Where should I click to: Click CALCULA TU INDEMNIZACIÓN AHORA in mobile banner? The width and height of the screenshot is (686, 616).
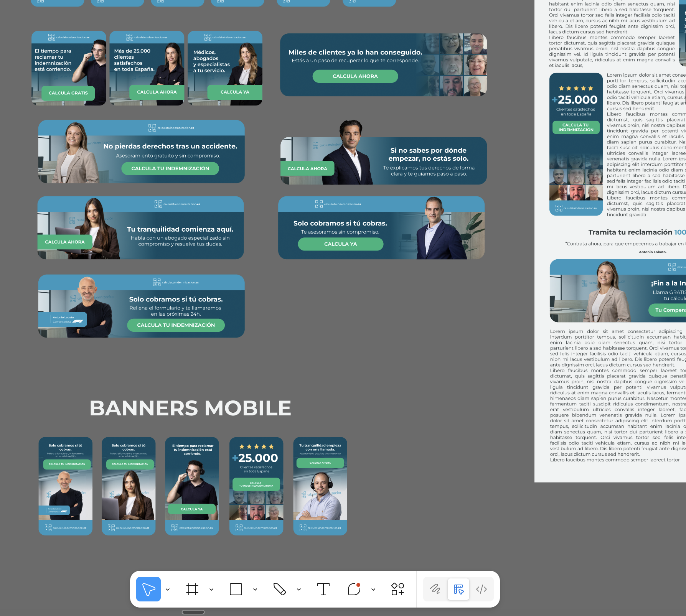tap(256, 484)
